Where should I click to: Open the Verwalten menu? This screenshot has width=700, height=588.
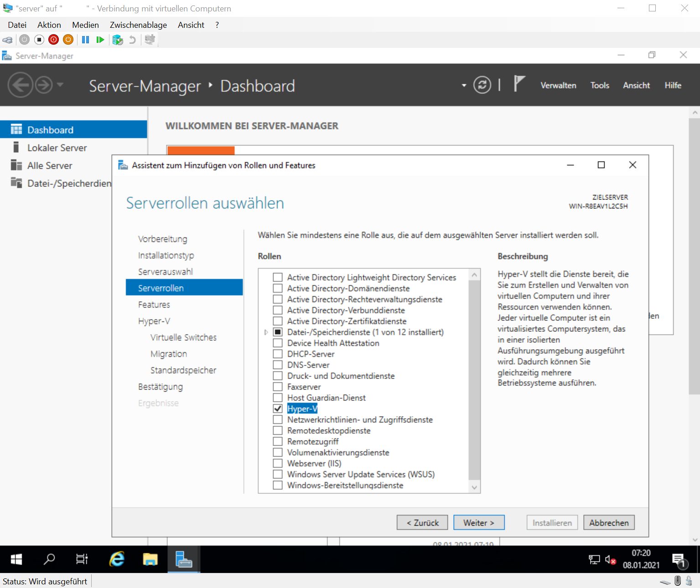[558, 85]
